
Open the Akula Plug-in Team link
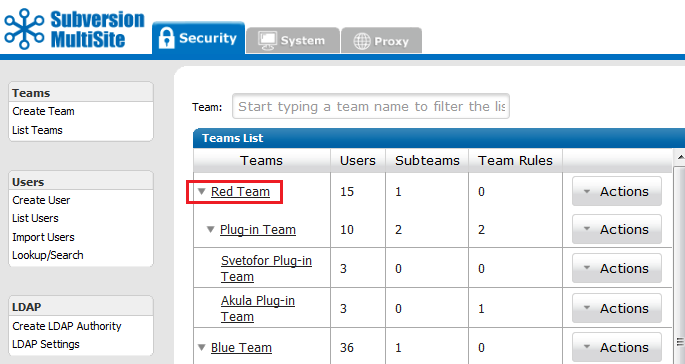point(258,309)
